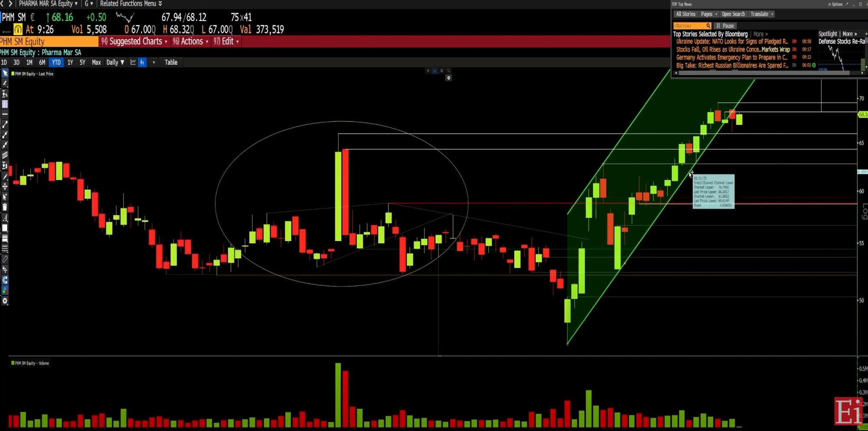Image resolution: width=868 pixels, height=431 pixels.
Task: Open the line style dashes tool
Action: point(5,249)
